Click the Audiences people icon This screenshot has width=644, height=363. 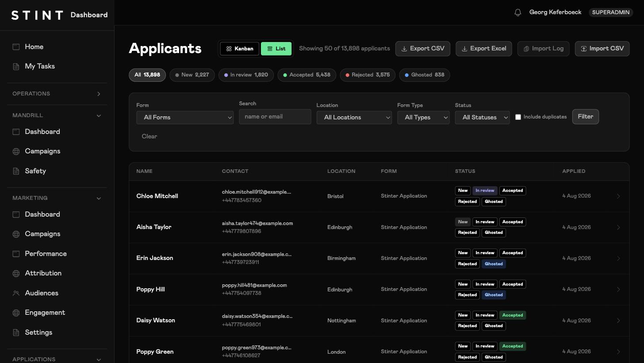pos(16,293)
